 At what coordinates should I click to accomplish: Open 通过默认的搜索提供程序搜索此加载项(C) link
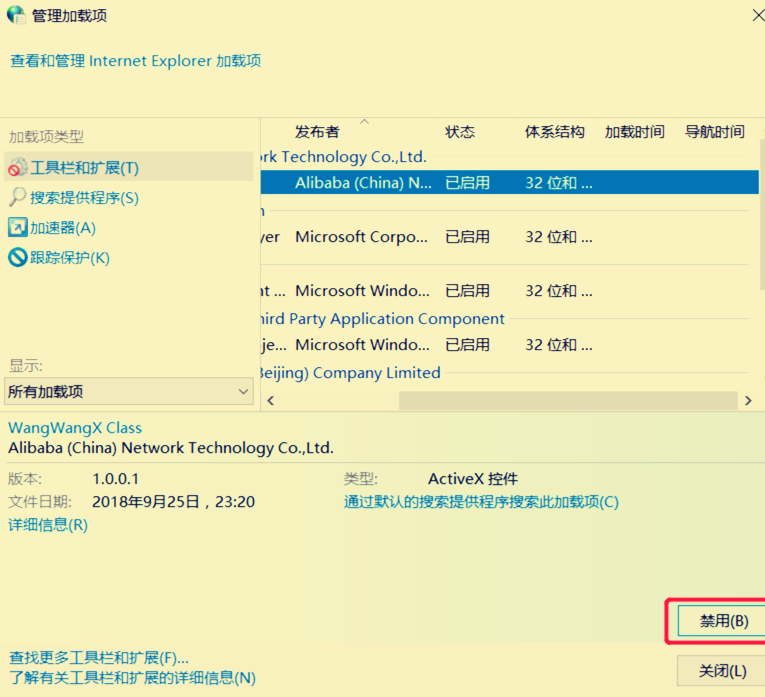point(481,502)
